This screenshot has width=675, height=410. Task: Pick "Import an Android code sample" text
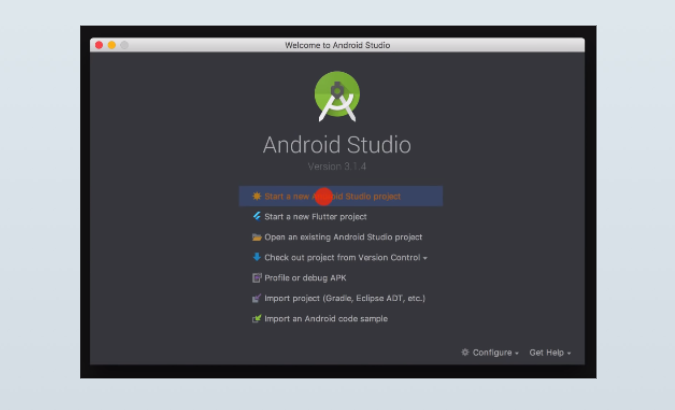pos(325,319)
